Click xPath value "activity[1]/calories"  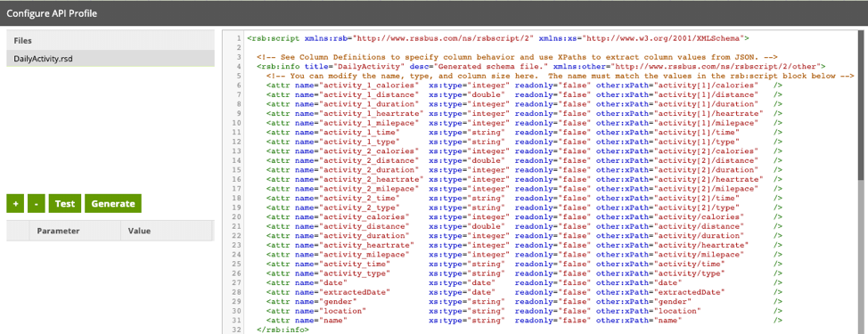(708, 86)
